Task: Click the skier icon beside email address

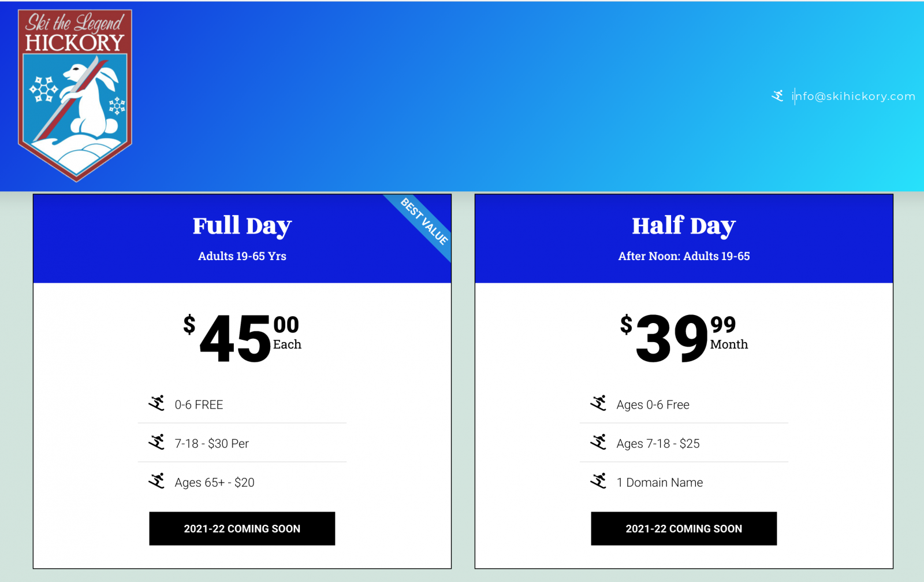Action: coord(777,96)
